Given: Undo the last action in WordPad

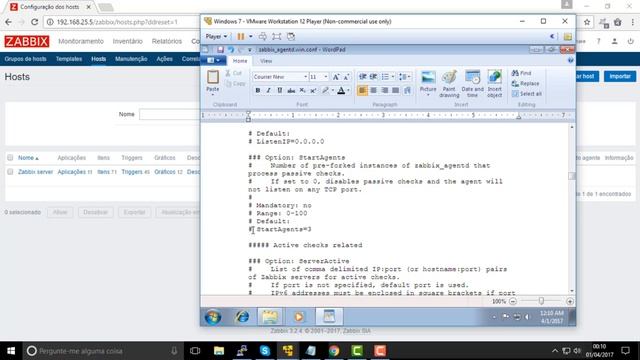Looking at the screenshot, I should [x=231, y=49].
